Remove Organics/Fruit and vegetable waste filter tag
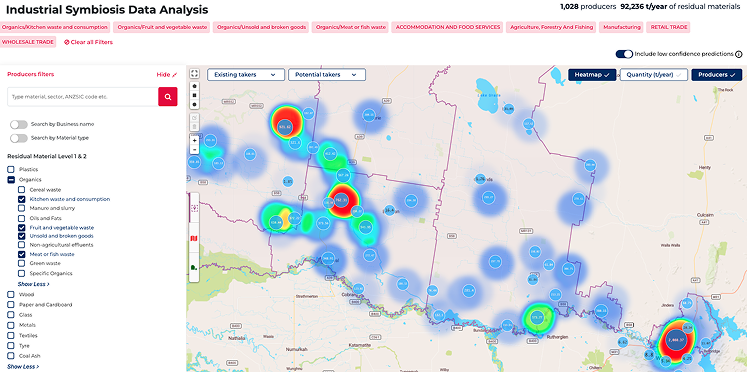 [x=162, y=27]
